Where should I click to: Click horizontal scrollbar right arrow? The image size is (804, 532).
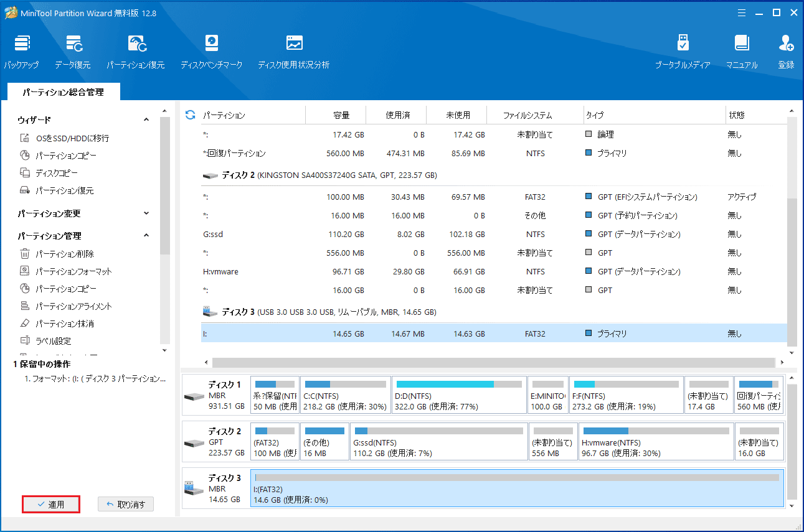782,362
